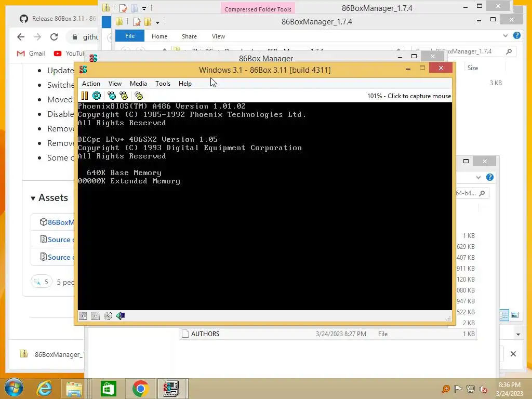The image size is (532, 399).
Task: Click the Size column header in Explorer
Action: 473,68
